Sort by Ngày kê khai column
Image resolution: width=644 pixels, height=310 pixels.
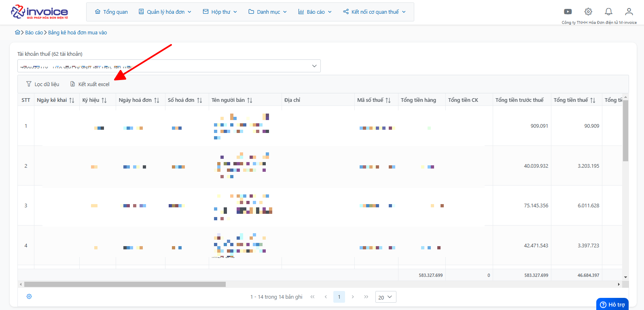[72, 100]
